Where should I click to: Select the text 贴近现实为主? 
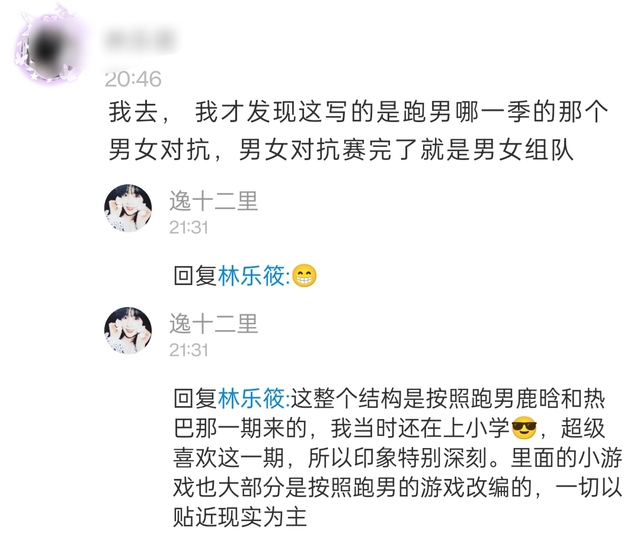coord(240,517)
